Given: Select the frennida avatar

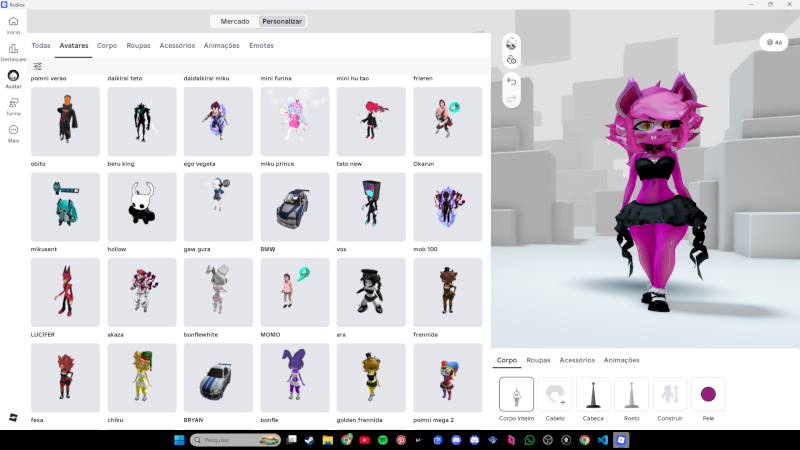Looking at the screenshot, I should (x=448, y=292).
